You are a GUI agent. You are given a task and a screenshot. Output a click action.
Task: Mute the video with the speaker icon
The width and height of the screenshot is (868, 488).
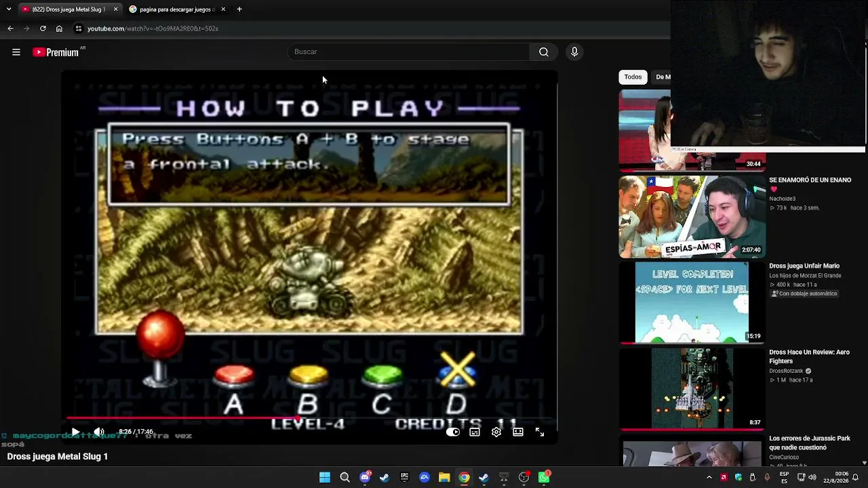pos(99,432)
